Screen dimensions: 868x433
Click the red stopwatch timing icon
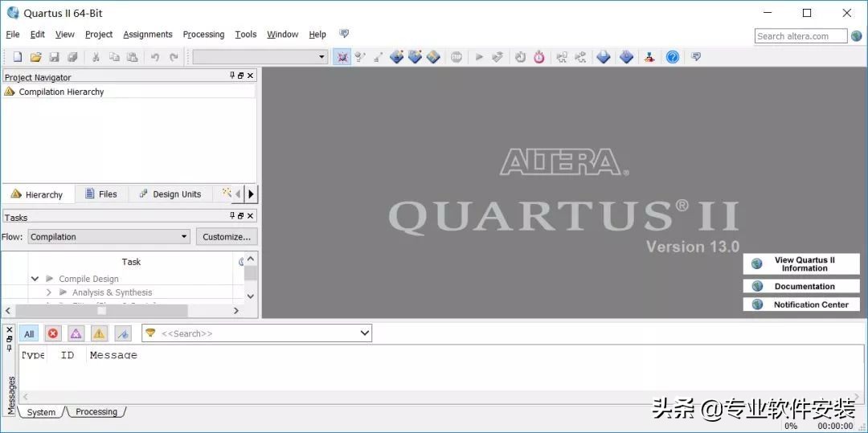[x=539, y=57]
